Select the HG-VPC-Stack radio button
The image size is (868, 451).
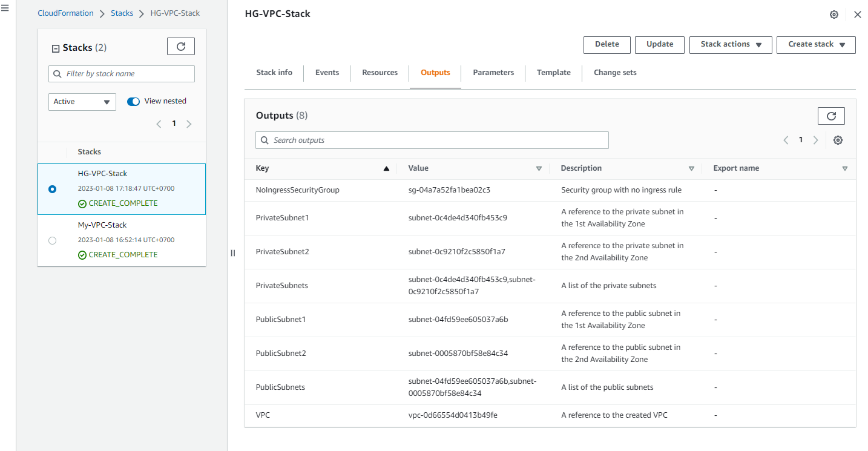pyautogui.click(x=52, y=189)
